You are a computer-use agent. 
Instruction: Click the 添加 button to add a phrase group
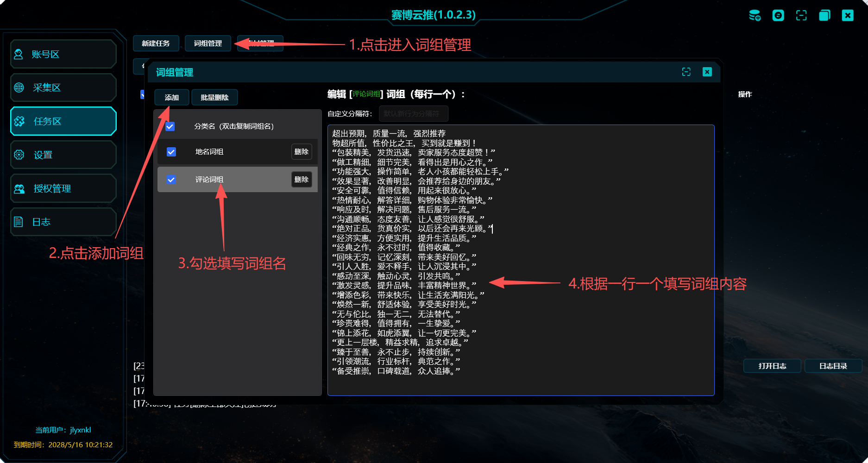pyautogui.click(x=172, y=97)
